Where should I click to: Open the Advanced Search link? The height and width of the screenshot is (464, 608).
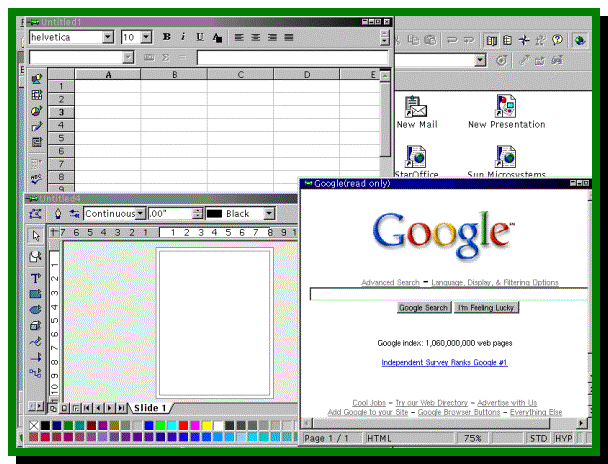coord(390,283)
